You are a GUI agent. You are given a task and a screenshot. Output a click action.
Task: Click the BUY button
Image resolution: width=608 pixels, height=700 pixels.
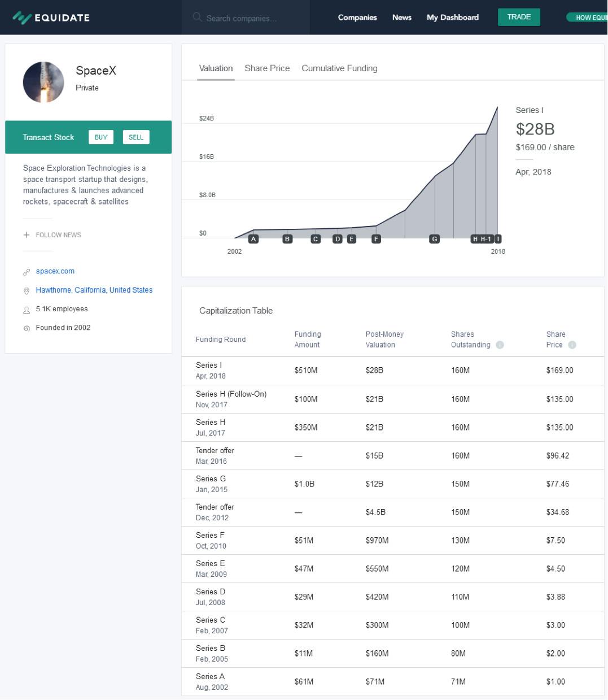[101, 137]
